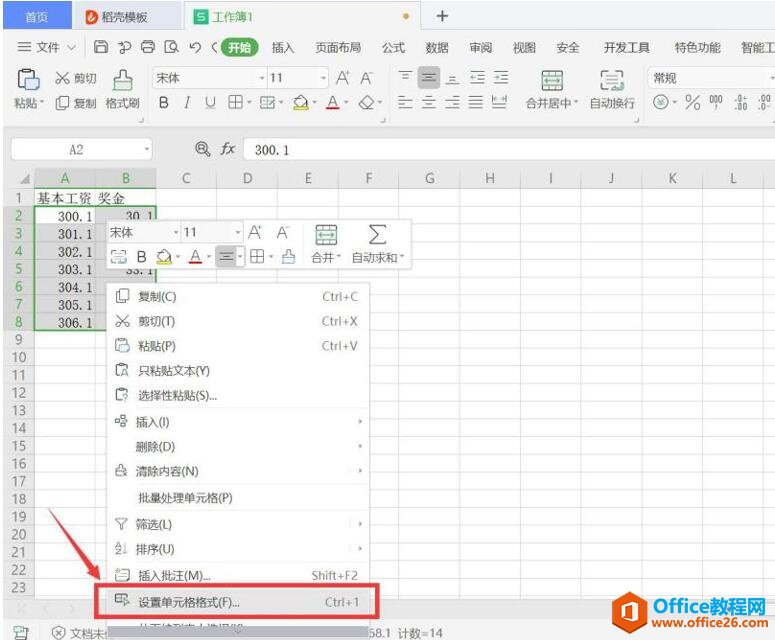Choose 剪切(T) from context menu
This screenshot has height=640, width=775.
click(x=238, y=321)
